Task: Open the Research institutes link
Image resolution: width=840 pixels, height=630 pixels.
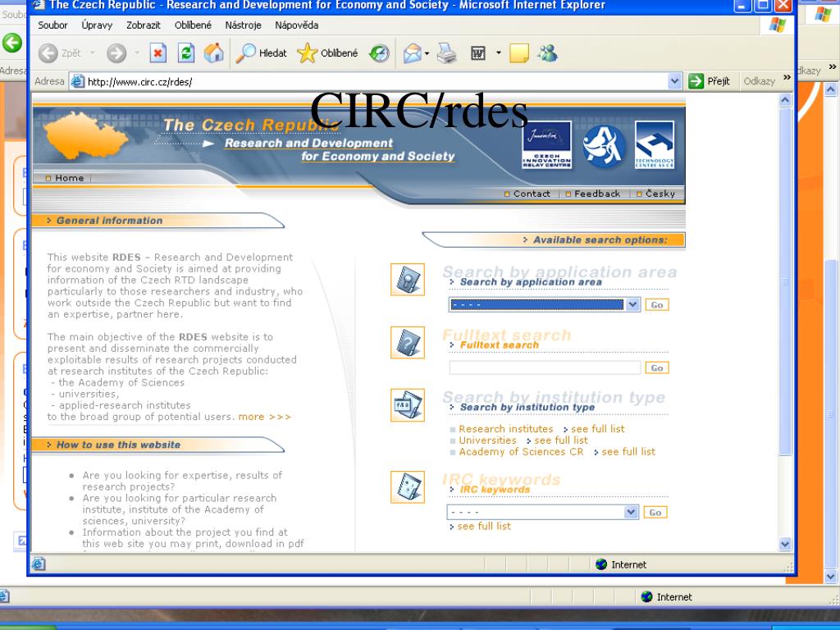Action: pyautogui.click(x=505, y=429)
